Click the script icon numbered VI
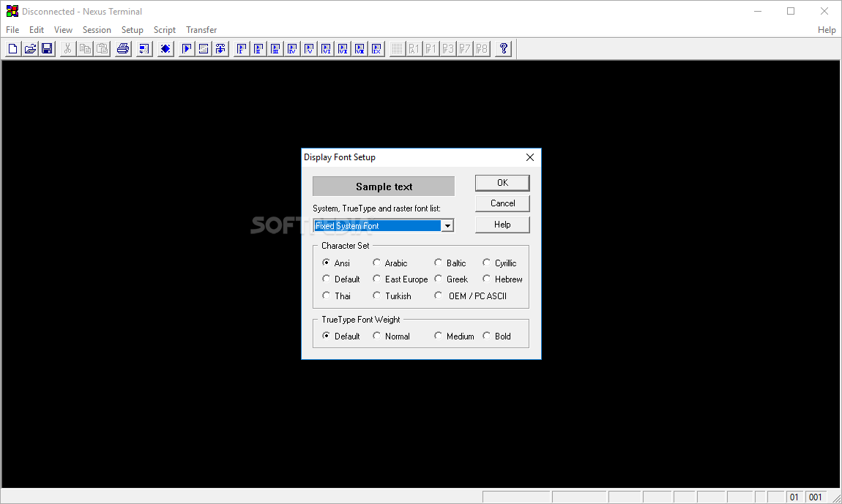The image size is (842, 504). 326,49
